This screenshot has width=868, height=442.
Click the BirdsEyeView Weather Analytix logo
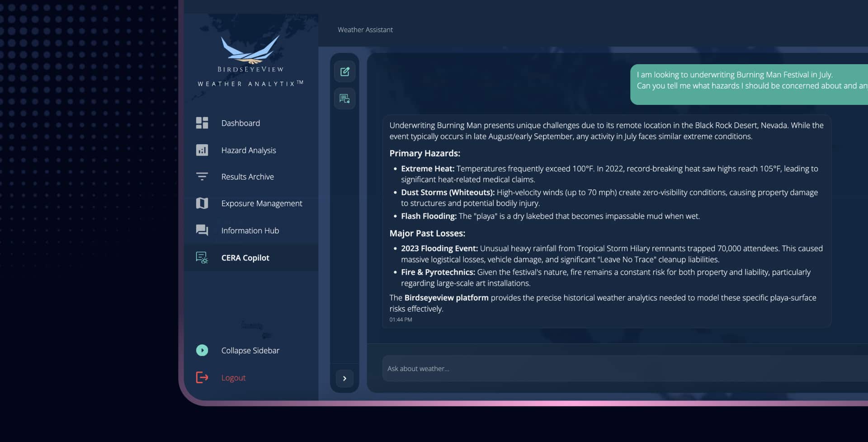[250, 61]
